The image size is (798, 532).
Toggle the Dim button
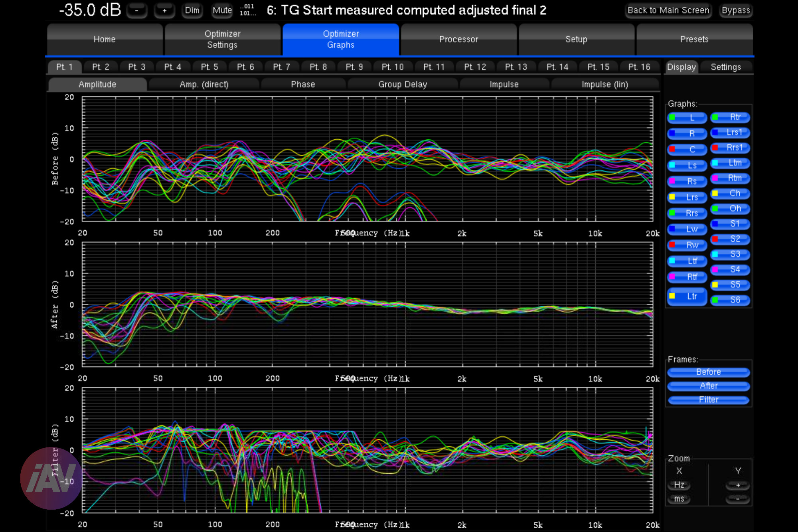[192, 10]
